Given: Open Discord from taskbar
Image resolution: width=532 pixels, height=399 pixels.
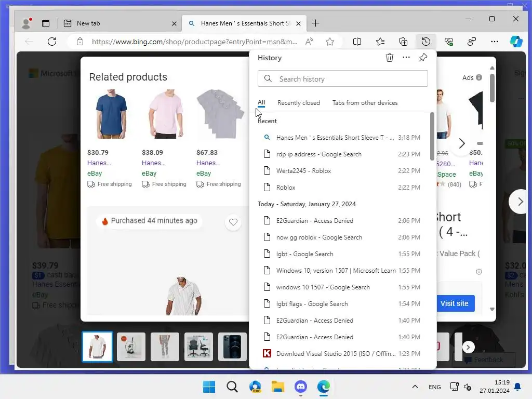Looking at the screenshot, I should (301, 387).
